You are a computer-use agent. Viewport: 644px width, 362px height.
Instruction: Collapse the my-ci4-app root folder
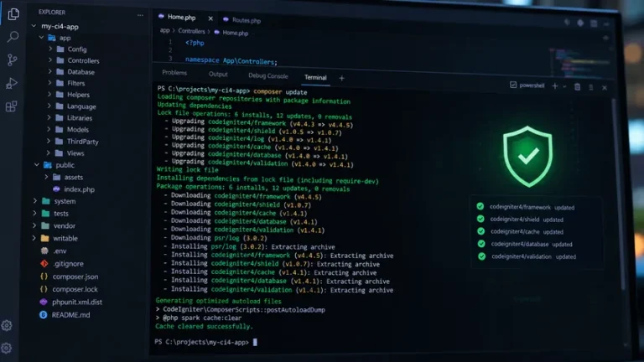point(34,26)
